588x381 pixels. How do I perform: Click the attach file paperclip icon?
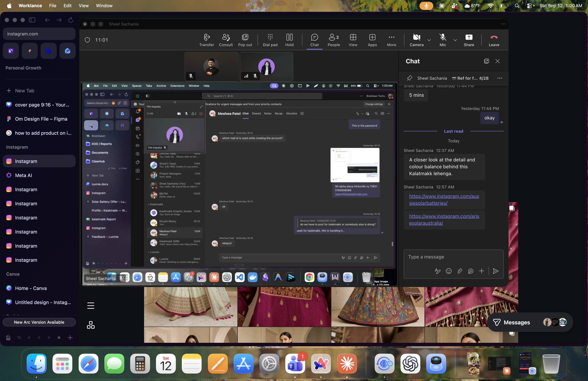click(460, 271)
